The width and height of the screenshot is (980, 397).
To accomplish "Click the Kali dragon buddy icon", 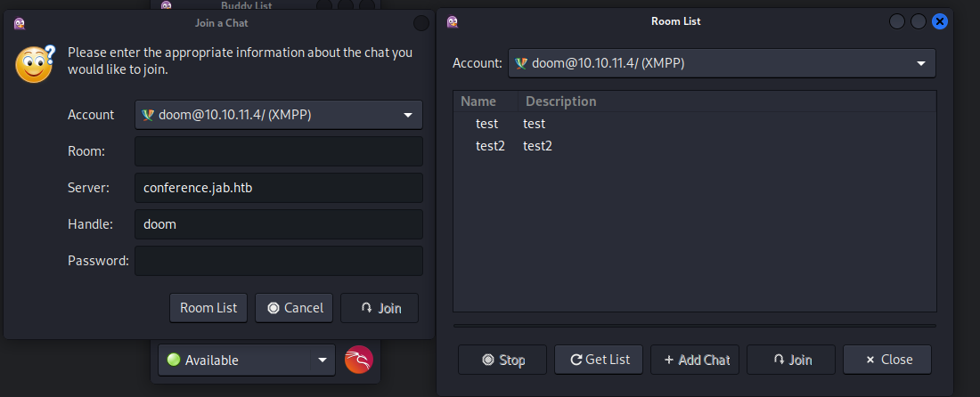I will 359,361.
